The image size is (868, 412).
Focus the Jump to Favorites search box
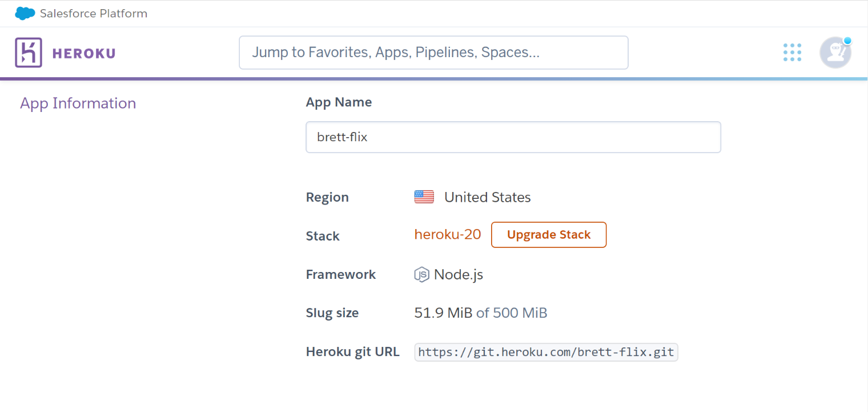(x=433, y=53)
